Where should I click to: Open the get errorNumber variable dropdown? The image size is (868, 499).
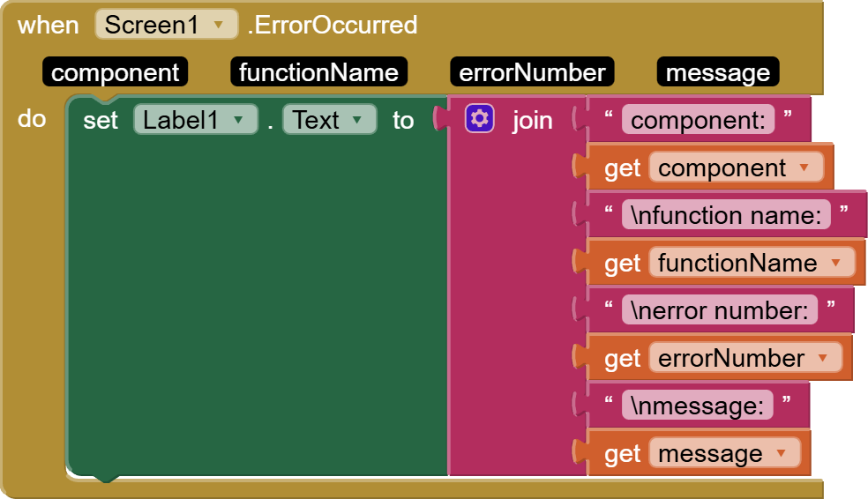pos(823,359)
